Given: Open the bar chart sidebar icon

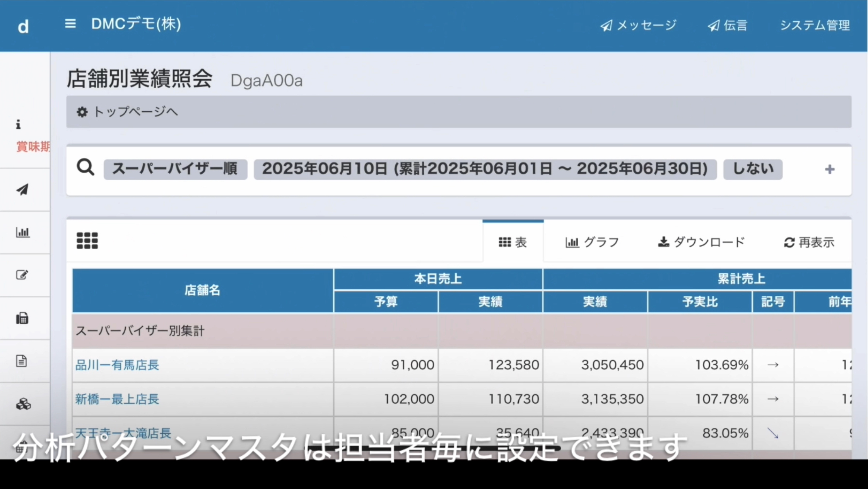Looking at the screenshot, I should point(22,232).
